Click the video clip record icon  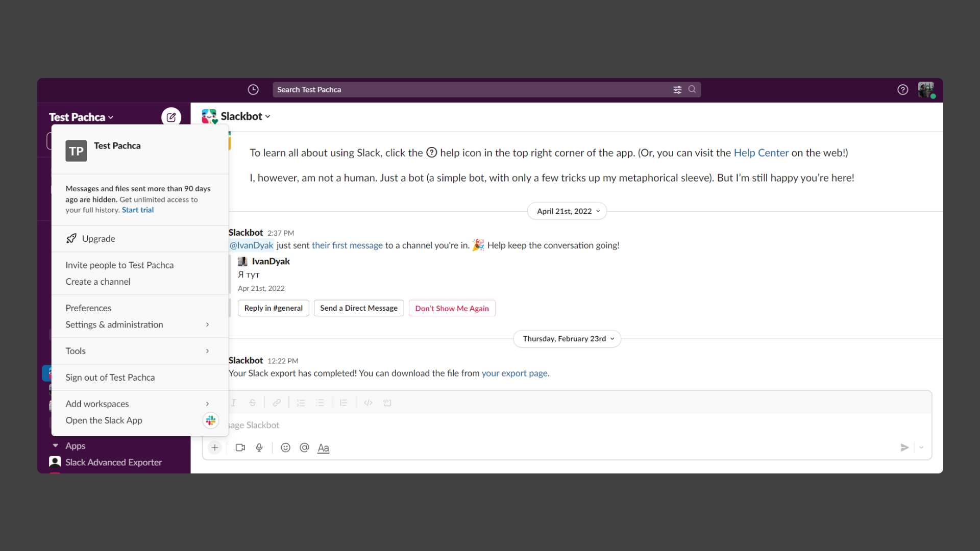(x=240, y=447)
